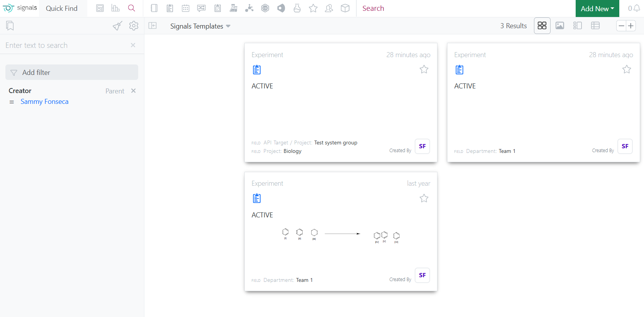Click SF avatar on last year card
Viewport: 644px width, 317px height.
[x=422, y=275]
